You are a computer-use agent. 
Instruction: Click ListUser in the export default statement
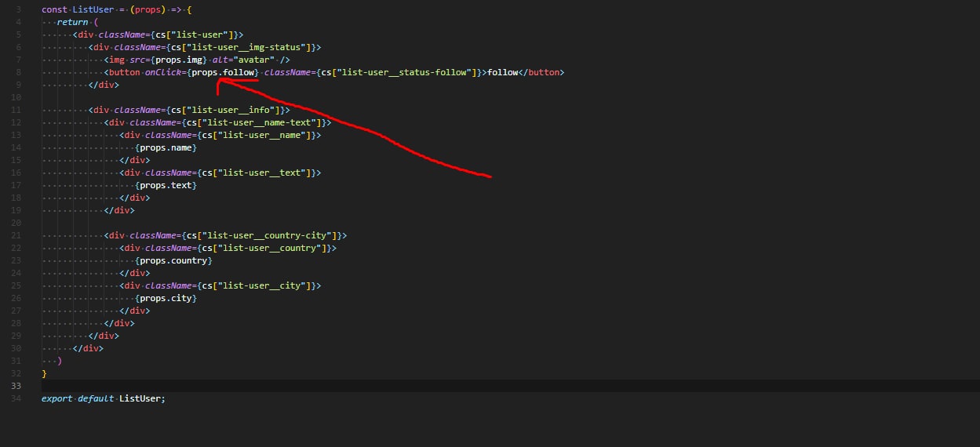[140, 398]
